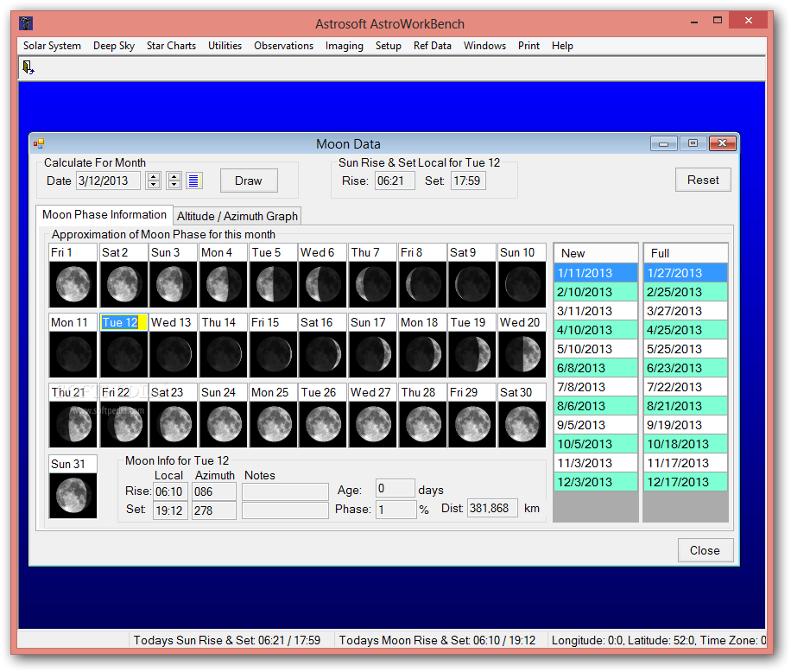Select 12/17/2013 in the Full moon list
This screenshot has width=791, height=672.
pyautogui.click(x=686, y=482)
